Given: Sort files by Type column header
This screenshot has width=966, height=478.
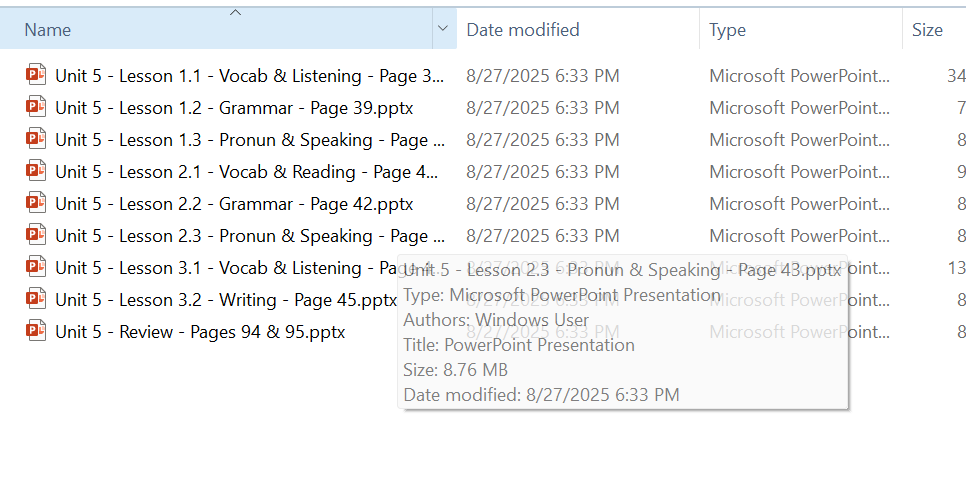Looking at the screenshot, I should [x=727, y=30].
